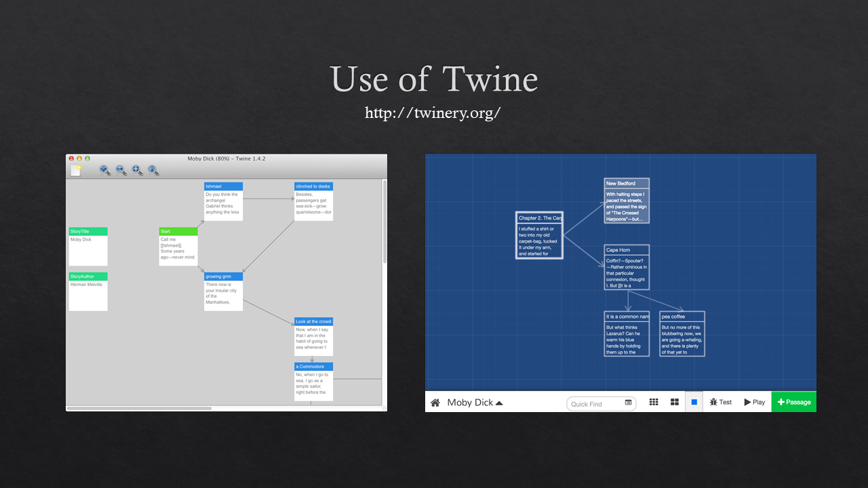Click the http://twinery.org/ URL text
Viewport: 868px width, 488px height.
click(x=433, y=113)
